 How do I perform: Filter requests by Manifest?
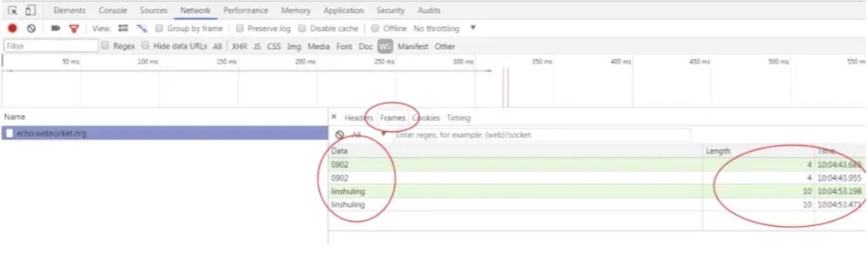point(413,46)
